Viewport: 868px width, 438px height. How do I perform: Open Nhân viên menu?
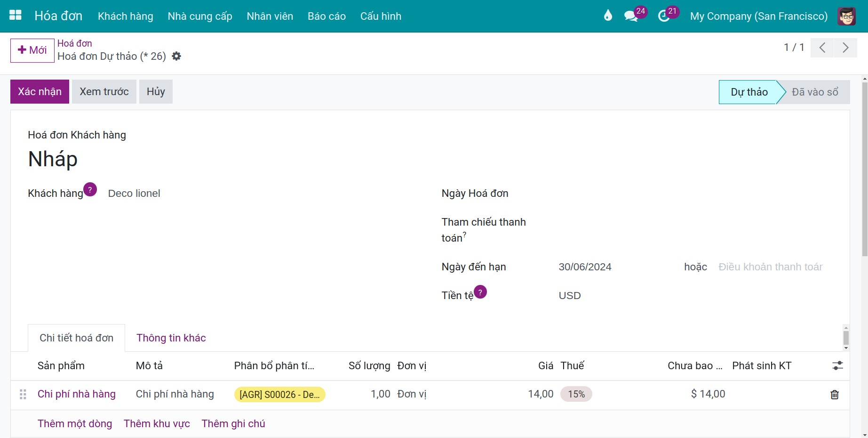[x=270, y=16]
